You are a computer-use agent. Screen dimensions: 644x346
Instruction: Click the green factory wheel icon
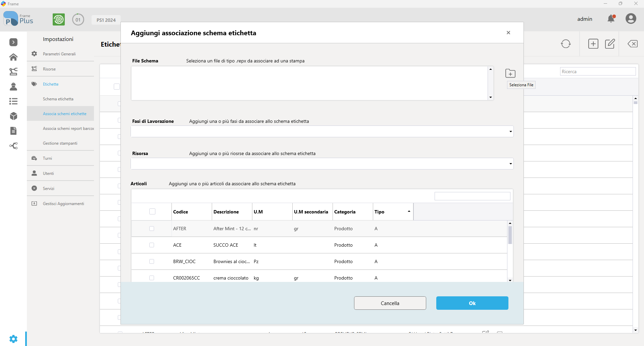(x=59, y=19)
